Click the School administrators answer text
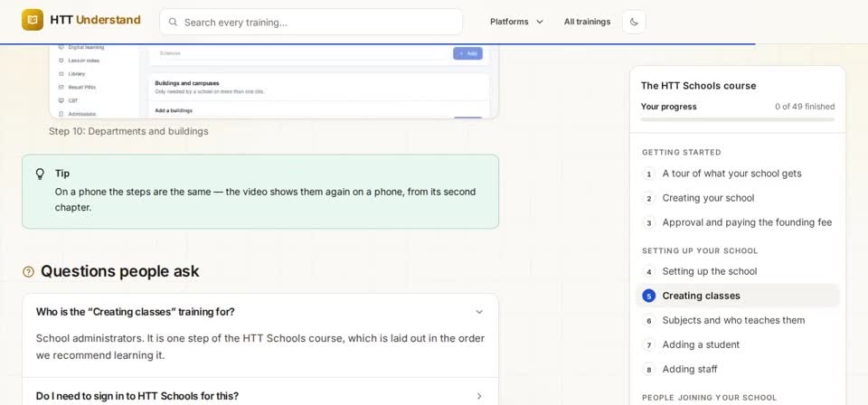 pyautogui.click(x=260, y=347)
